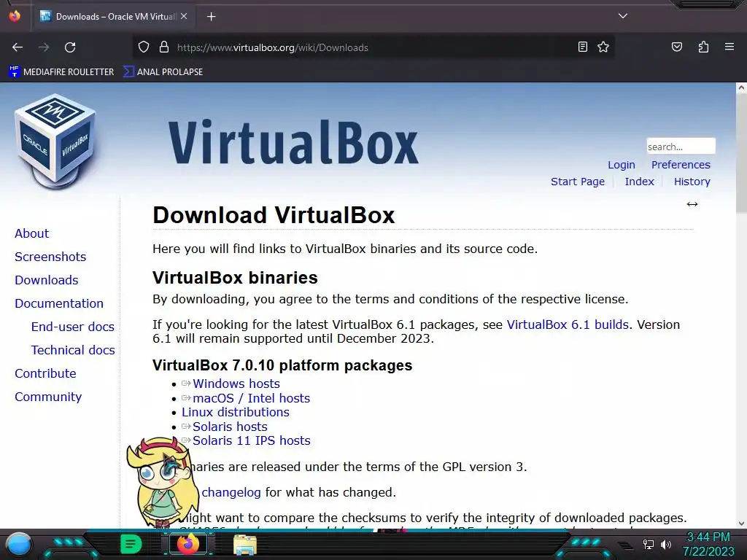Go to the Start Page link
This screenshot has height=560, width=747.
pos(578,182)
